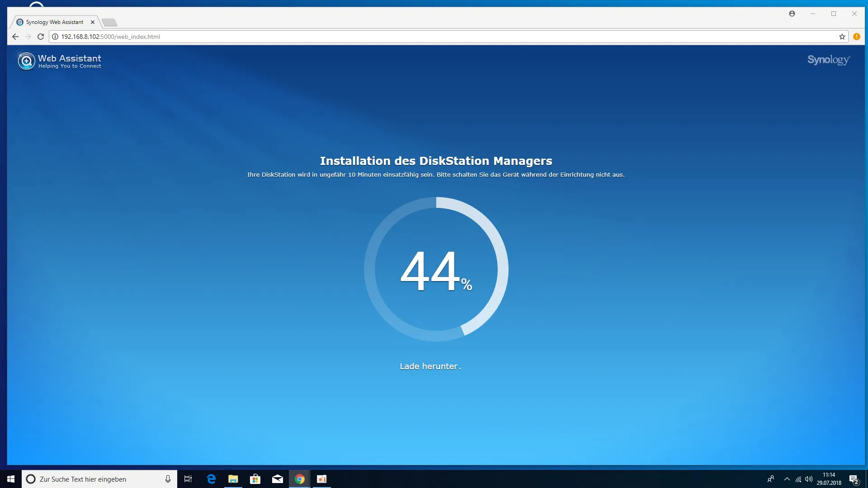Maximize the Chrome window
The width and height of the screenshot is (868, 488).
[834, 14]
